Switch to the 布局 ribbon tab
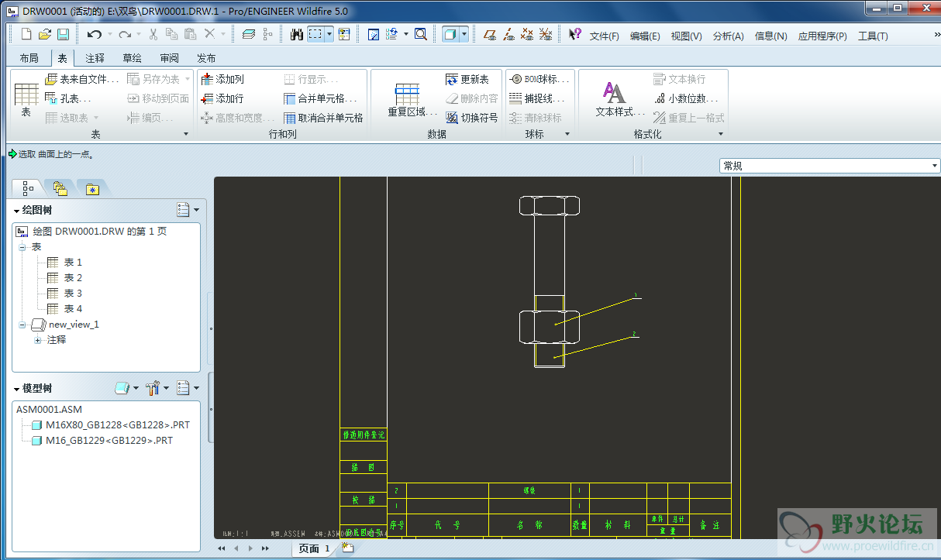This screenshot has width=941, height=560. [x=29, y=58]
